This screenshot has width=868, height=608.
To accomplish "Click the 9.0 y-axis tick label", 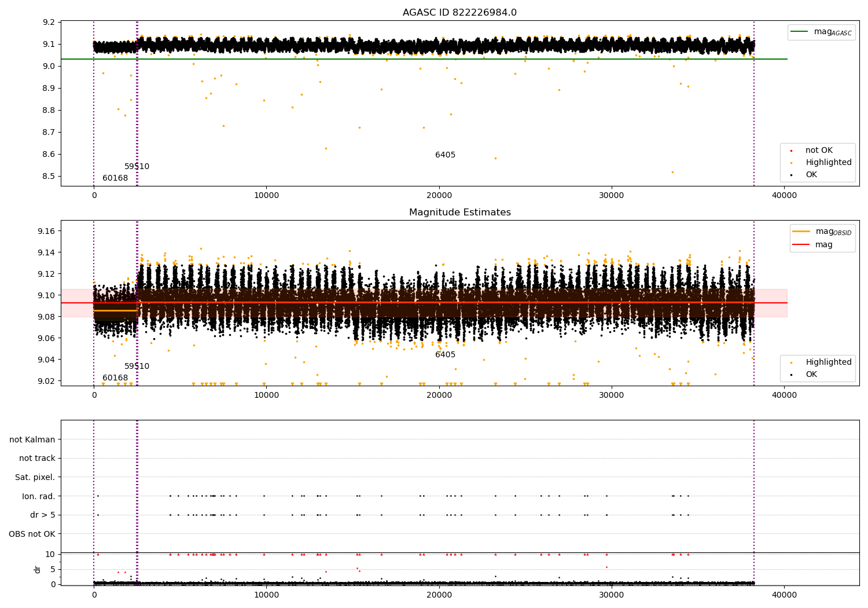I will point(49,67).
